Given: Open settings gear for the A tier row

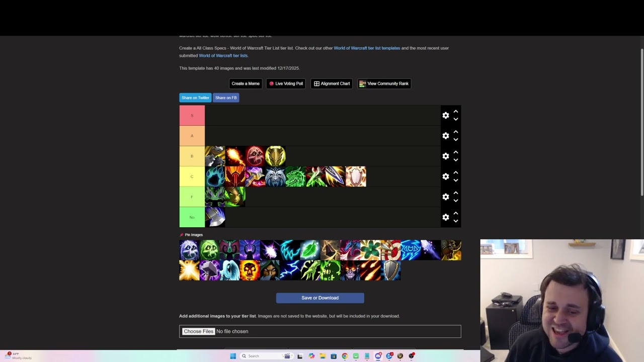Looking at the screenshot, I should [x=445, y=136].
